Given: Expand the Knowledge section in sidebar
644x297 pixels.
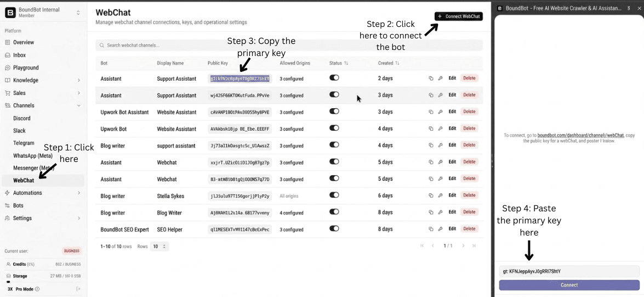Looking at the screenshot, I should pos(78,80).
